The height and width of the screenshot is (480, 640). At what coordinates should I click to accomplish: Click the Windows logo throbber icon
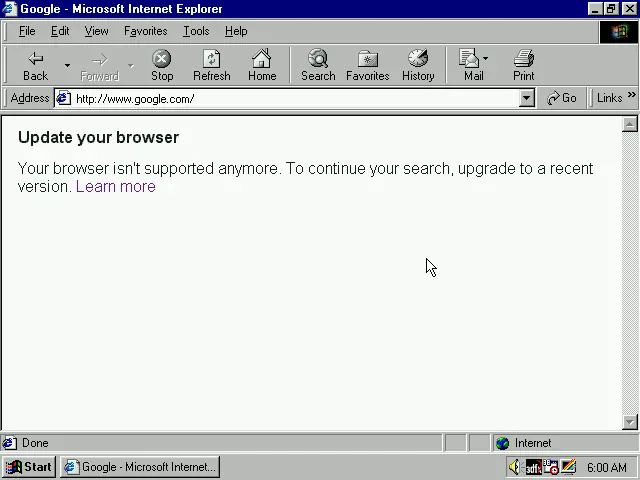pos(619,31)
